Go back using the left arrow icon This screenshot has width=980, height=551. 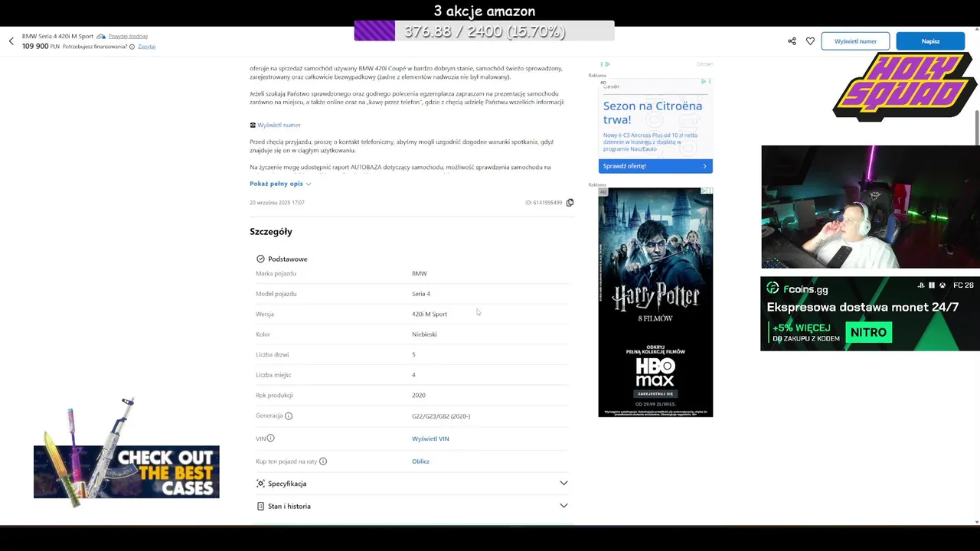coord(11,41)
